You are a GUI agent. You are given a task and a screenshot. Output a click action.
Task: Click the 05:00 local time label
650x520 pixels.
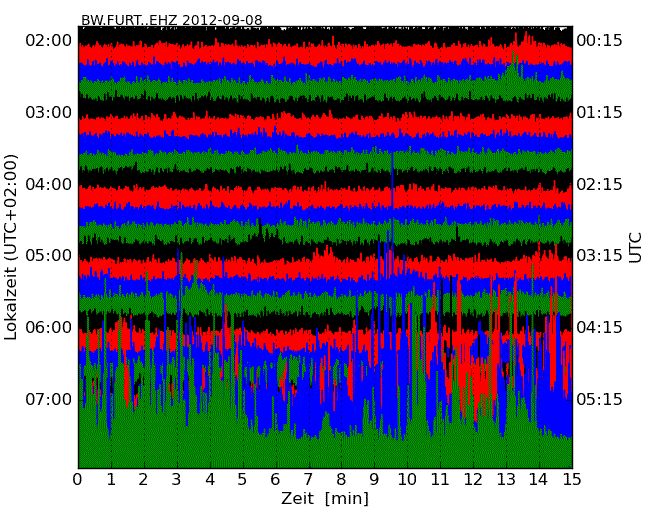tap(49, 255)
